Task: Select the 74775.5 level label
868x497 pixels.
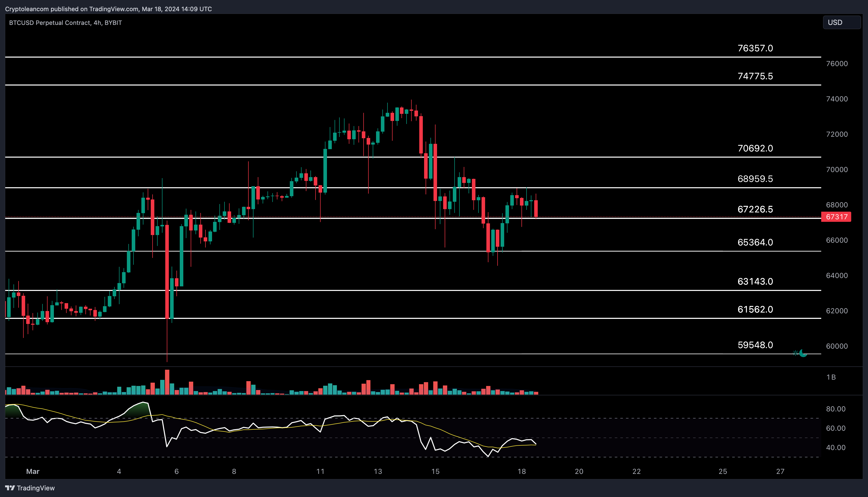Action: pos(755,76)
